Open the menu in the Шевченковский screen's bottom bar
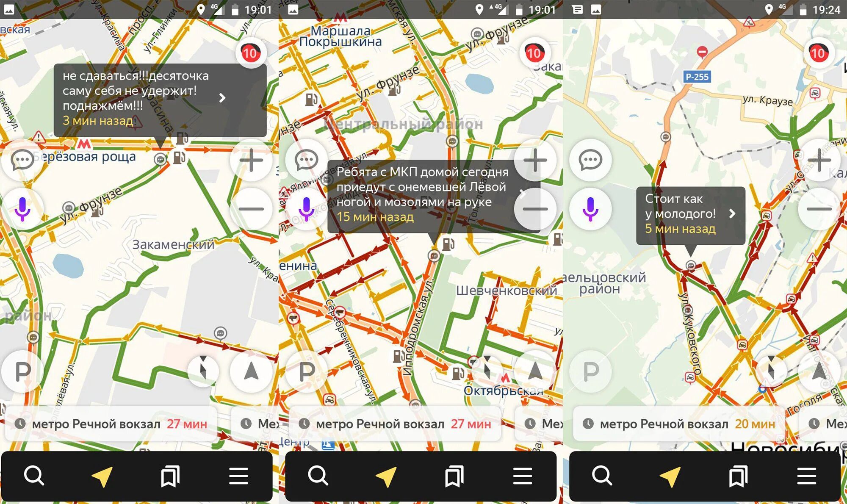 [523, 476]
